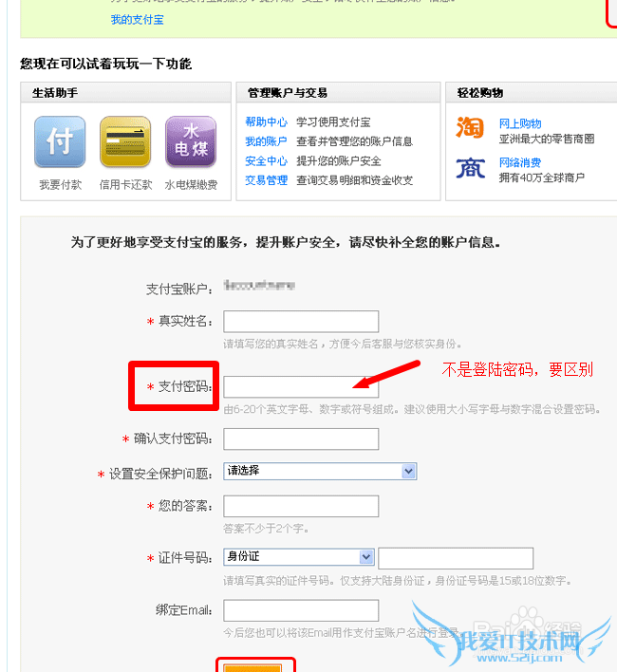Focus the 绑定Email input field
The image size is (617, 672).
tap(301, 610)
